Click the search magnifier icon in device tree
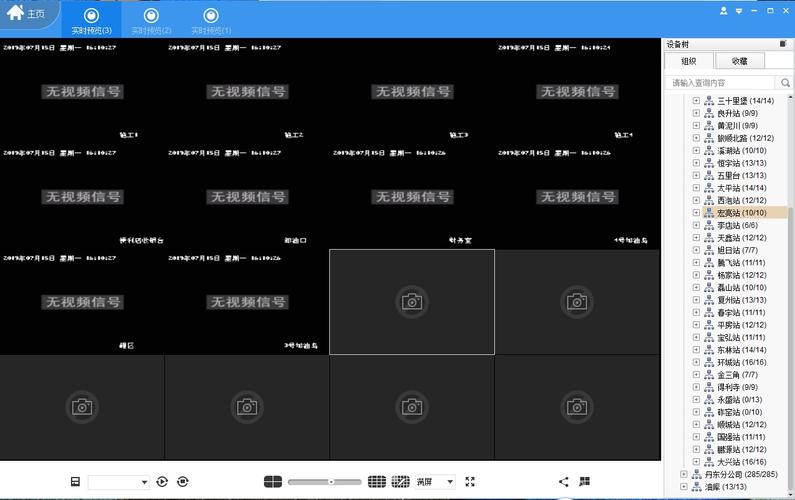 [785, 82]
